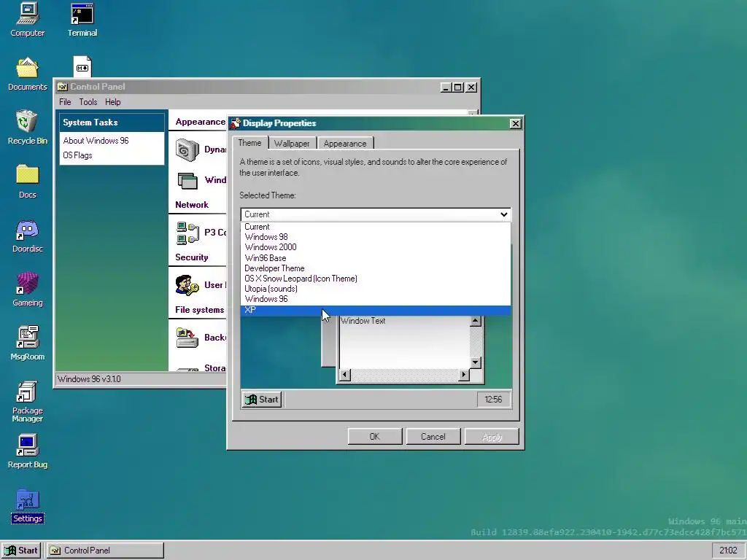
Task: Maximize the Control Panel window
Action: click(x=458, y=87)
